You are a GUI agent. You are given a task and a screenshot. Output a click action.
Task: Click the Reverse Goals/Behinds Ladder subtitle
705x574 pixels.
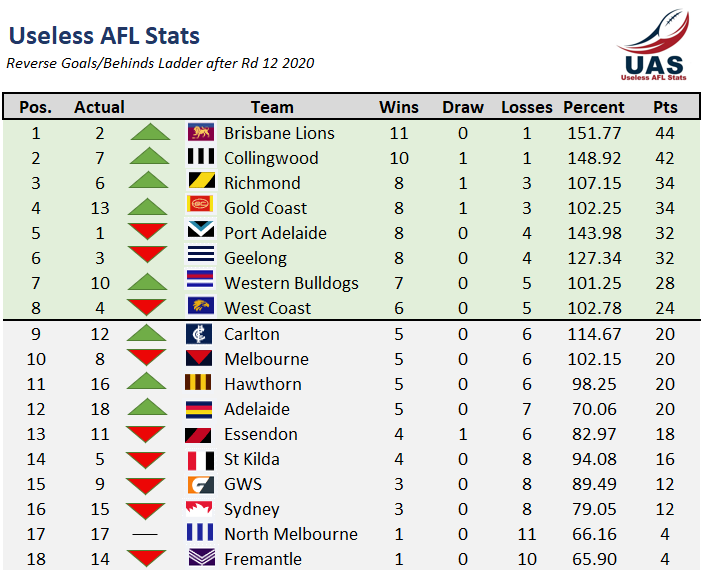point(161,63)
